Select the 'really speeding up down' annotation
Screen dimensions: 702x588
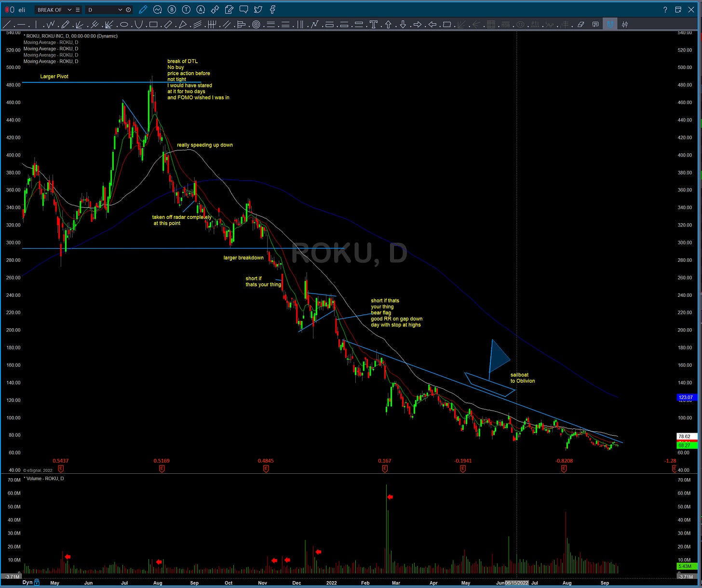205,145
